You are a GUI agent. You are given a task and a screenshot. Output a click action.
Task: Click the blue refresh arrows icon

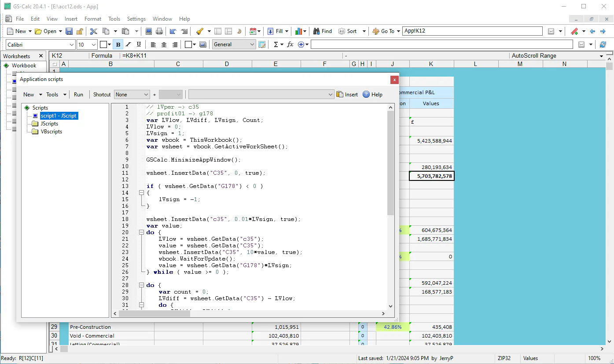point(603,44)
